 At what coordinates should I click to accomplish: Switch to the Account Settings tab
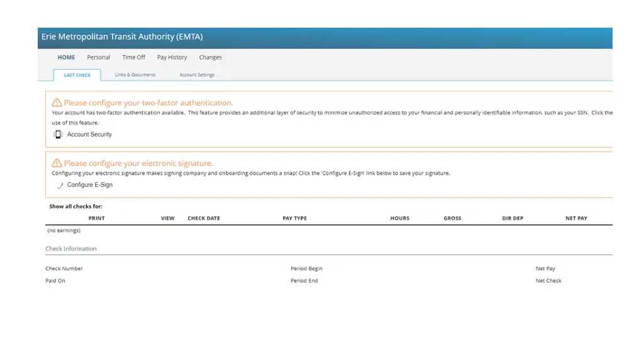197,75
